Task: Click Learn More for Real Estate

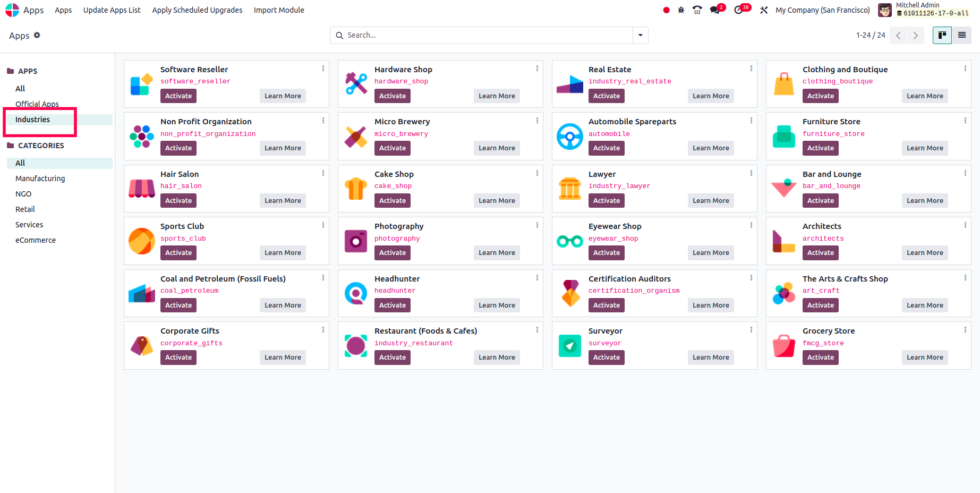Action: [x=711, y=96]
